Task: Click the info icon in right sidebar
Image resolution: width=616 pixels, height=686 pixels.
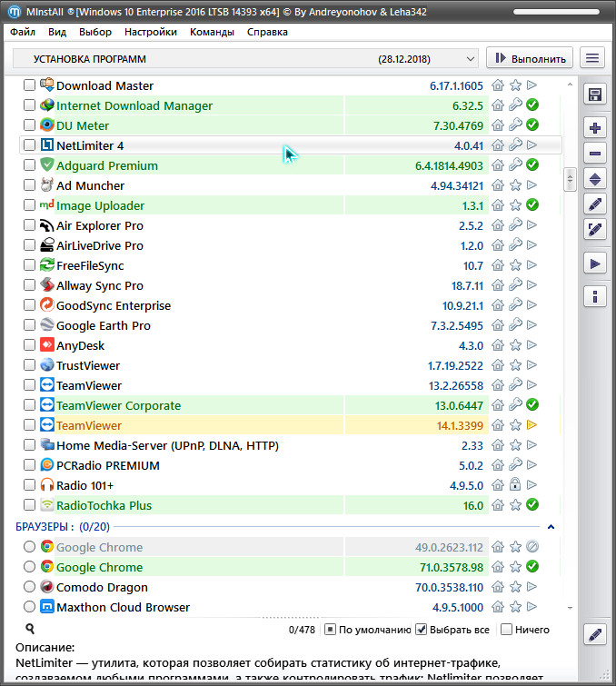Action: coord(595,296)
